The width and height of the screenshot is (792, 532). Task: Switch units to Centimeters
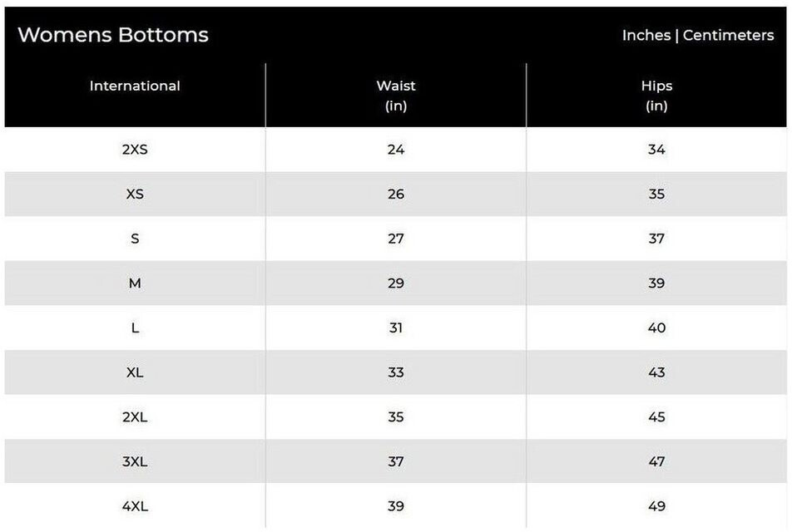point(728,36)
